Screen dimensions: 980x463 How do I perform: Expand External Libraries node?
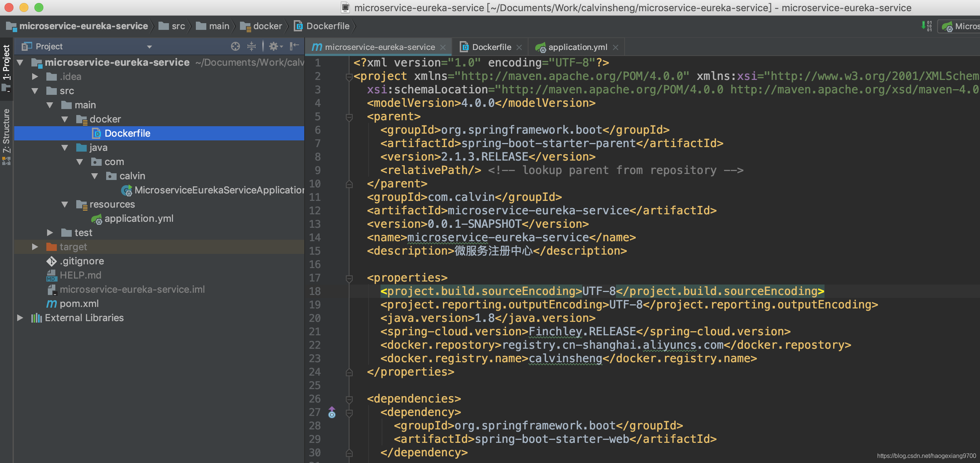[x=20, y=318]
